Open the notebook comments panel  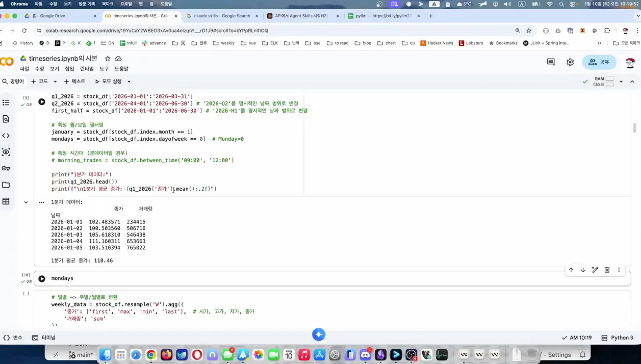(551, 62)
